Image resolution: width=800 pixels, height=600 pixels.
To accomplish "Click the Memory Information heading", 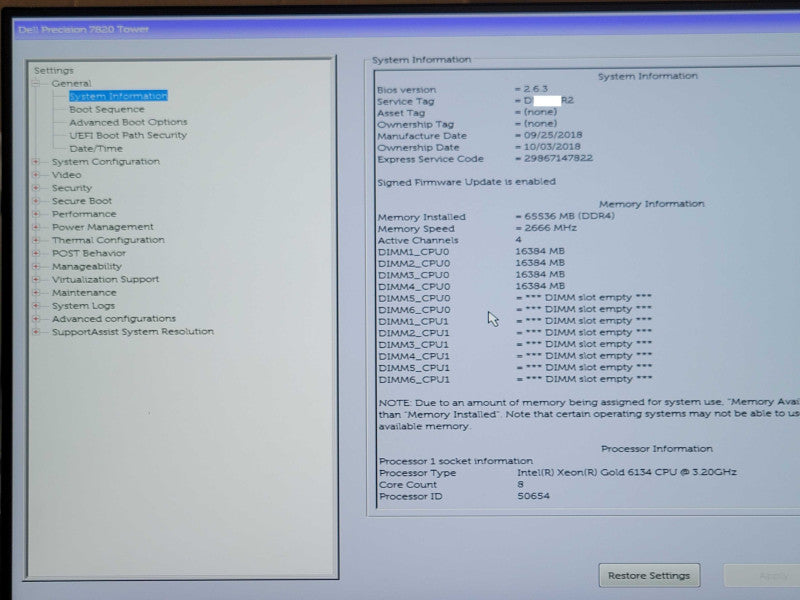I will click(652, 204).
